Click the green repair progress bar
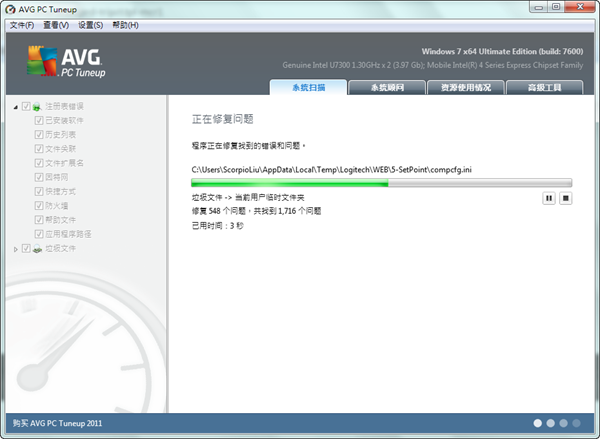The width and height of the screenshot is (600, 439). 382,183
